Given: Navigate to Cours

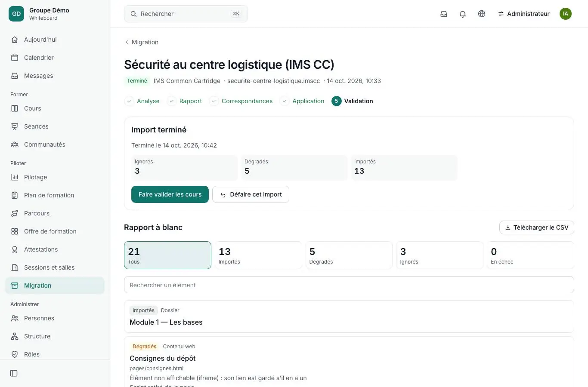Looking at the screenshot, I should pyautogui.click(x=55, y=108).
